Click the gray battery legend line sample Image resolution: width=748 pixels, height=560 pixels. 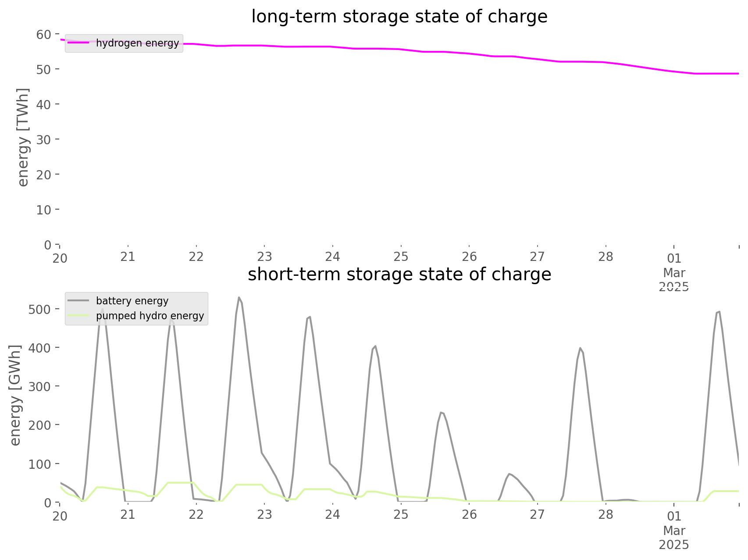point(78,301)
